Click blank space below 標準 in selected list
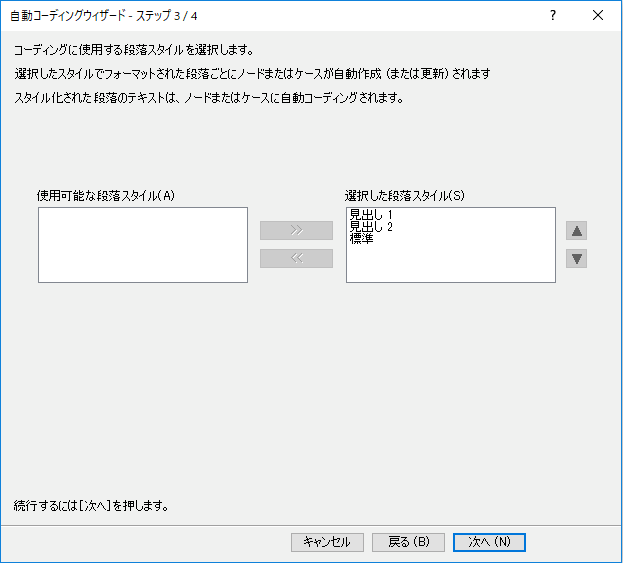The width and height of the screenshot is (623, 563). [x=450, y=264]
